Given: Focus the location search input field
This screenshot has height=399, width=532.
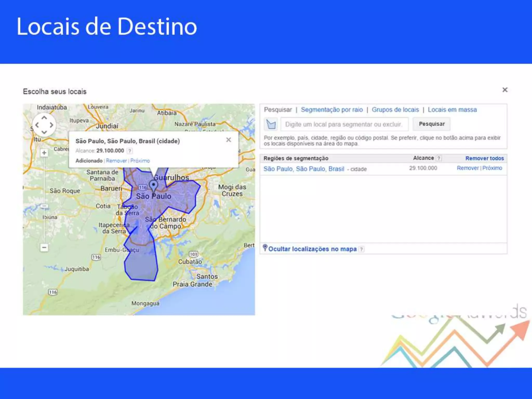Looking at the screenshot, I should pyautogui.click(x=344, y=124).
